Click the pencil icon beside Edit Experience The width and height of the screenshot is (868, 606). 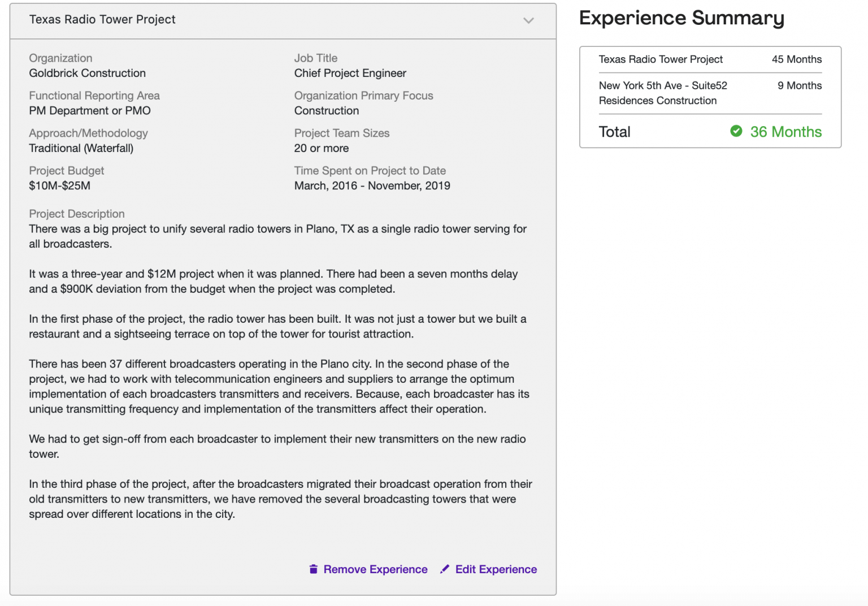[445, 569]
